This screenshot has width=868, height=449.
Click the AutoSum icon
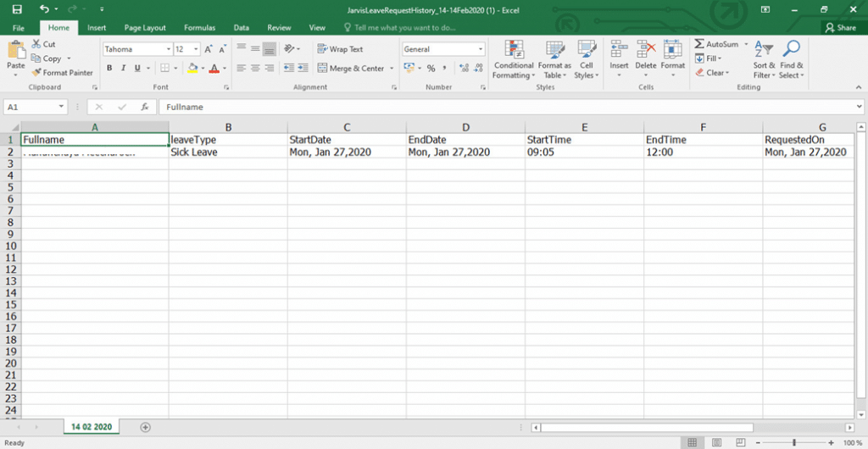click(699, 44)
